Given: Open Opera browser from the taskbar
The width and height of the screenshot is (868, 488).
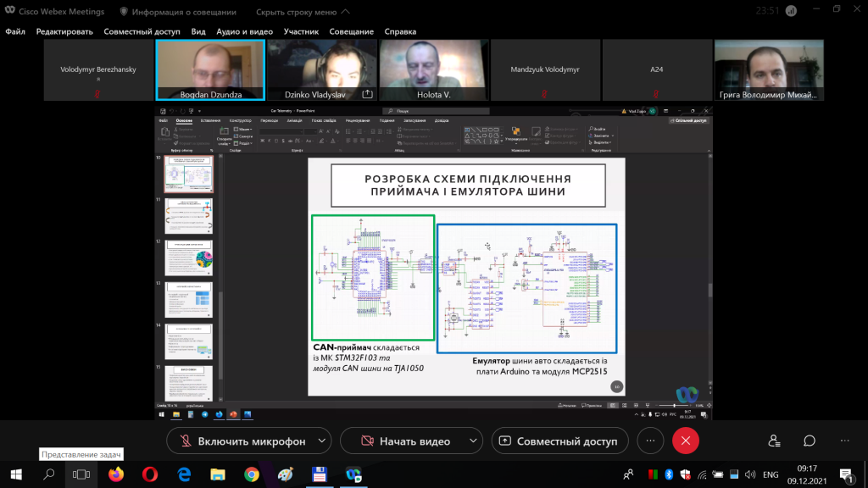Looking at the screenshot, I should pyautogui.click(x=150, y=474).
